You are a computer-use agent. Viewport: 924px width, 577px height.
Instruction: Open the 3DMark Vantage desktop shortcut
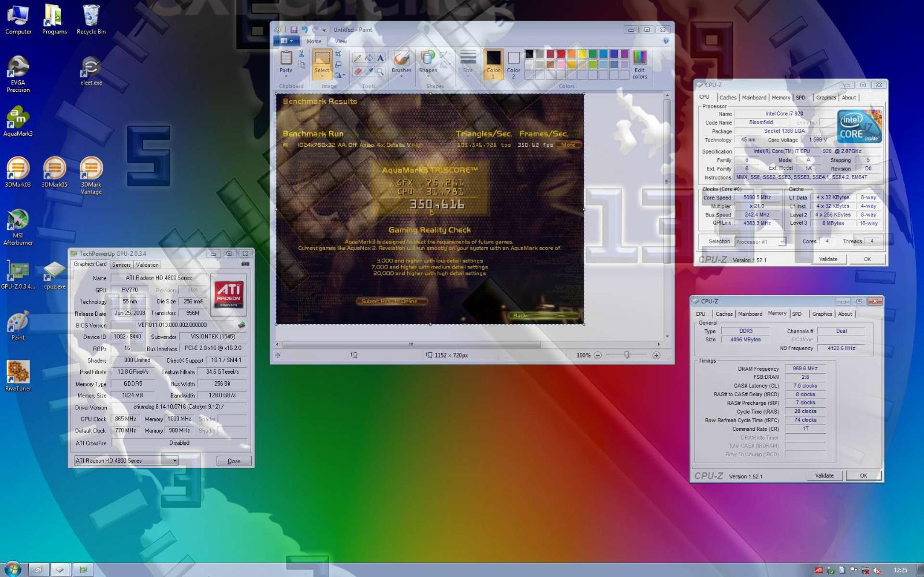[91, 176]
